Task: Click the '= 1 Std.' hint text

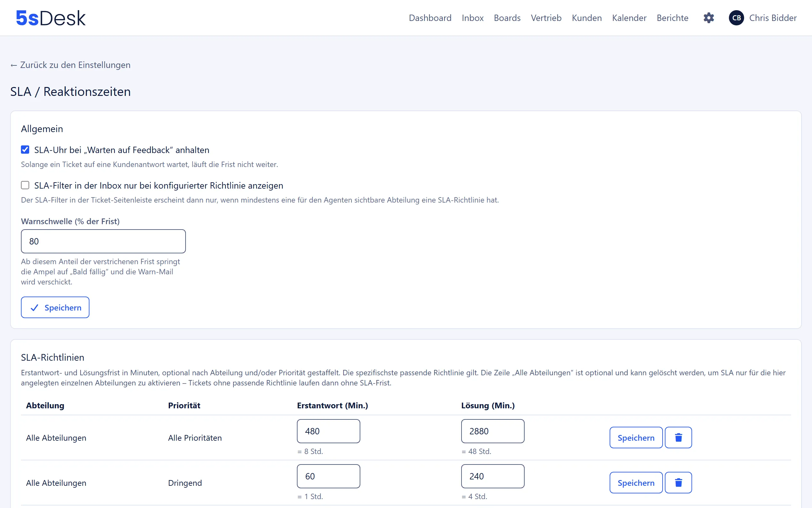Action: tap(310, 496)
